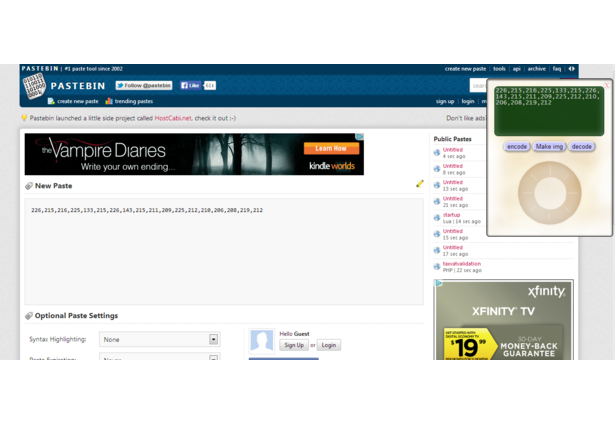Click the Learn How ad button
The height and width of the screenshot is (424, 615).
click(x=331, y=148)
